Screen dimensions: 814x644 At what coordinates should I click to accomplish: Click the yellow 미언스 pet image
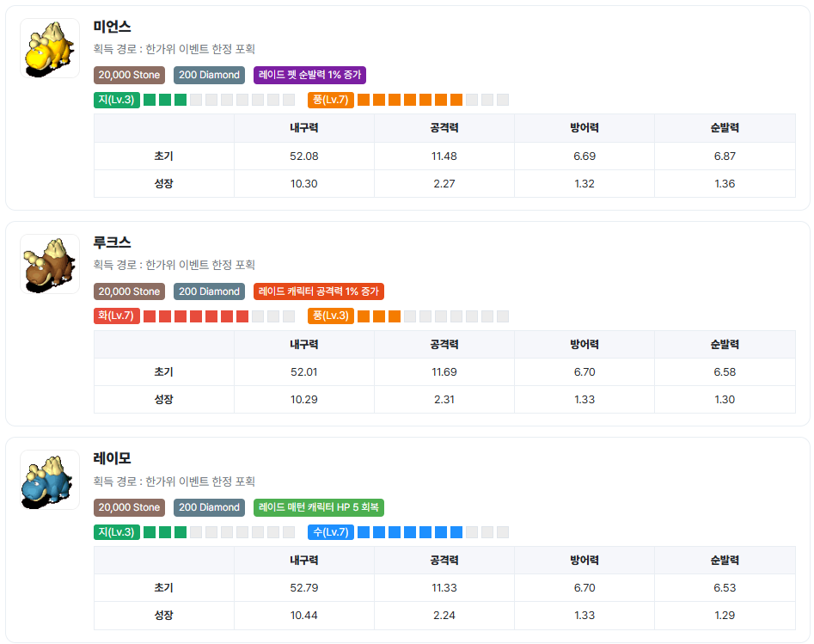click(50, 48)
